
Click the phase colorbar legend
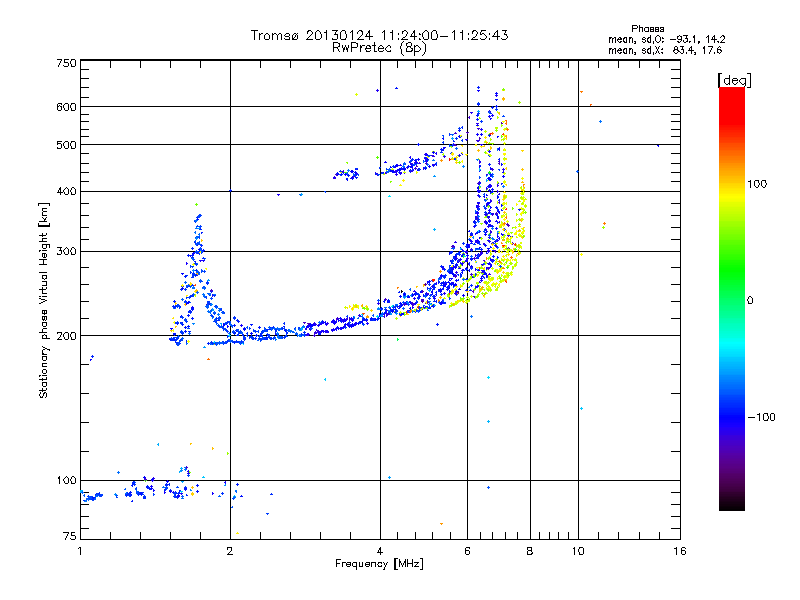732,299
